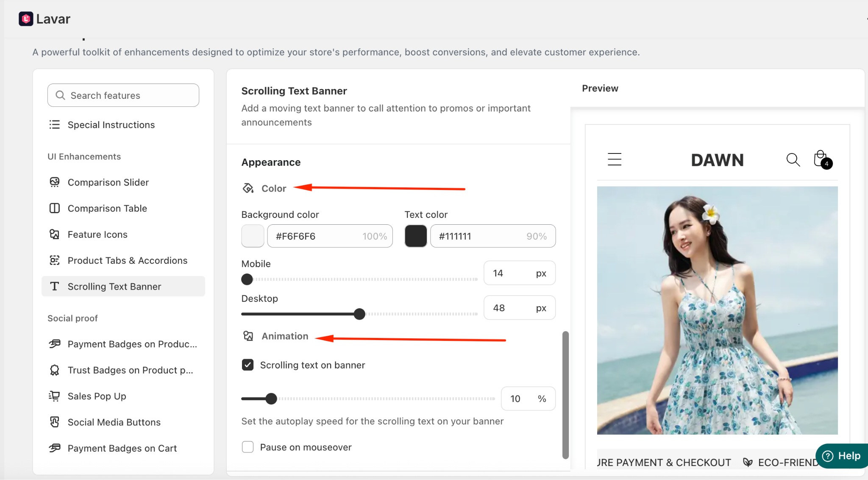Enable Pause on mouseover checkbox
This screenshot has height=480, width=868.
(x=248, y=447)
